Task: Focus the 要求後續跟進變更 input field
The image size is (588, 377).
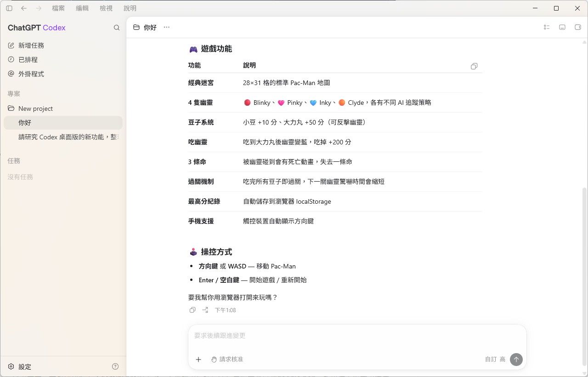Action: tap(357, 336)
